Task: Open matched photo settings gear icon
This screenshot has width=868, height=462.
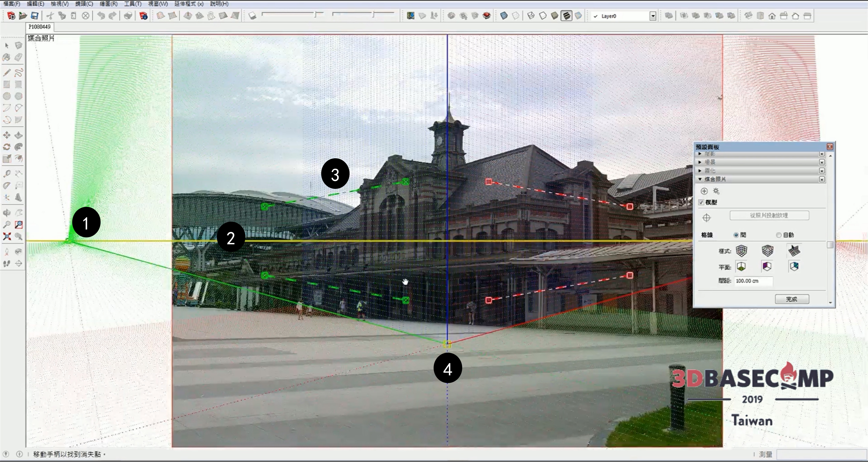Action: coord(716,191)
